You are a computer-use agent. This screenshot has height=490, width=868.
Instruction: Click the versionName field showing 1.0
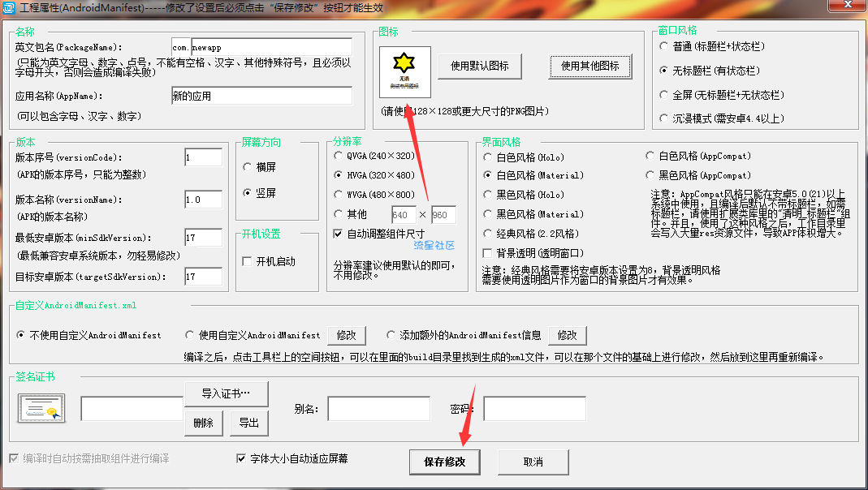click(x=204, y=199)
